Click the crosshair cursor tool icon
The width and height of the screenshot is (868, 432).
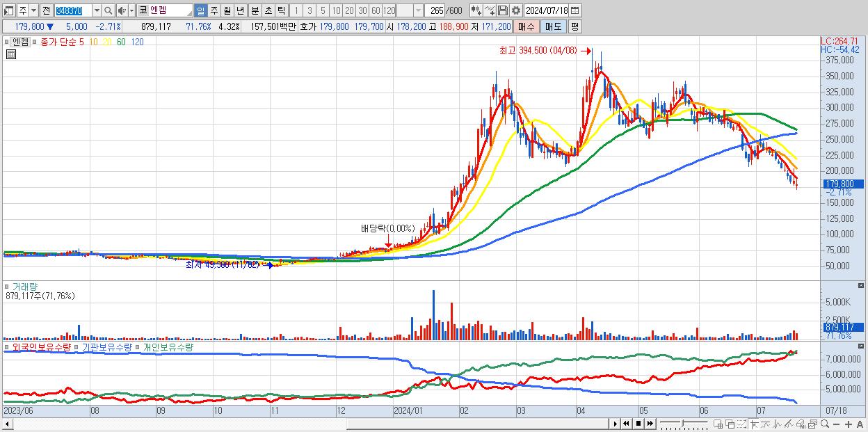(754, 424)
